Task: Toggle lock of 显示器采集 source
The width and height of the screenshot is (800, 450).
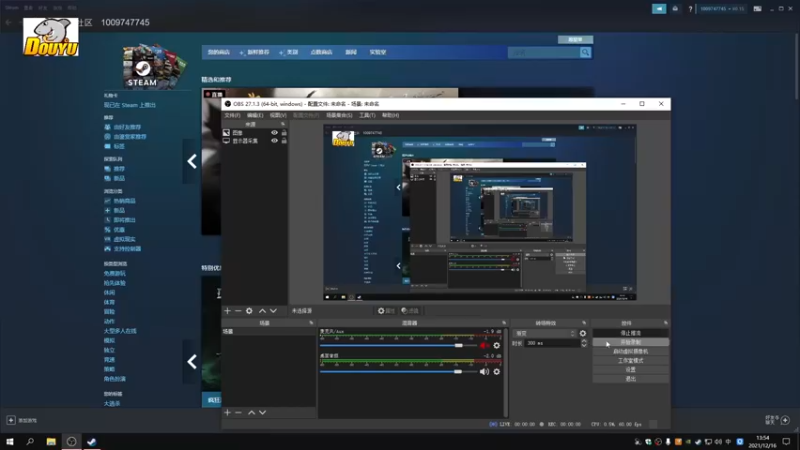Action: pos(284,141)
